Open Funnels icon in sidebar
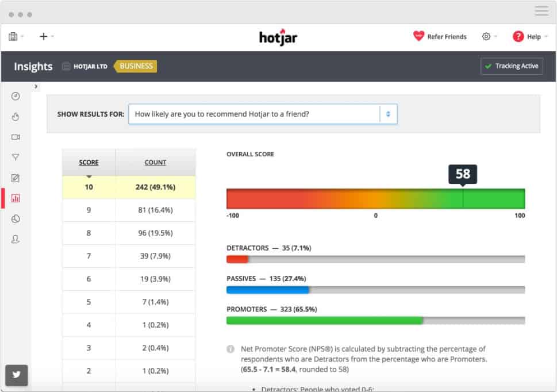557x392 pixels. pos(16,157)
